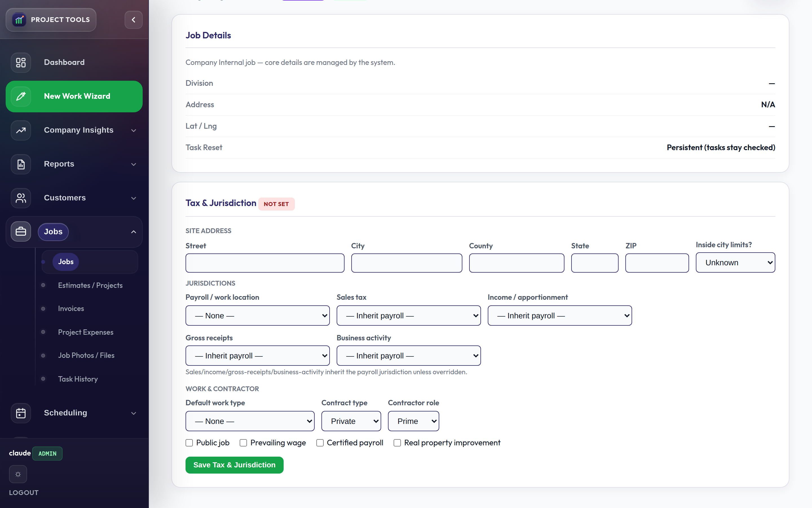Open the Income / apportionment dropdown

559,316
